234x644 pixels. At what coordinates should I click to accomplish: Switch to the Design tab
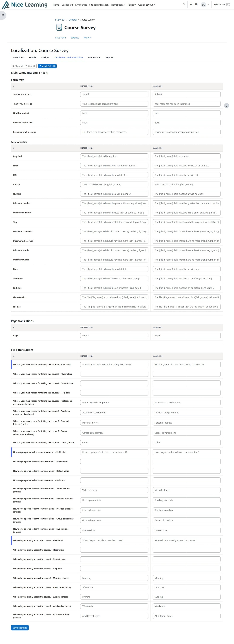pos(45,58)
